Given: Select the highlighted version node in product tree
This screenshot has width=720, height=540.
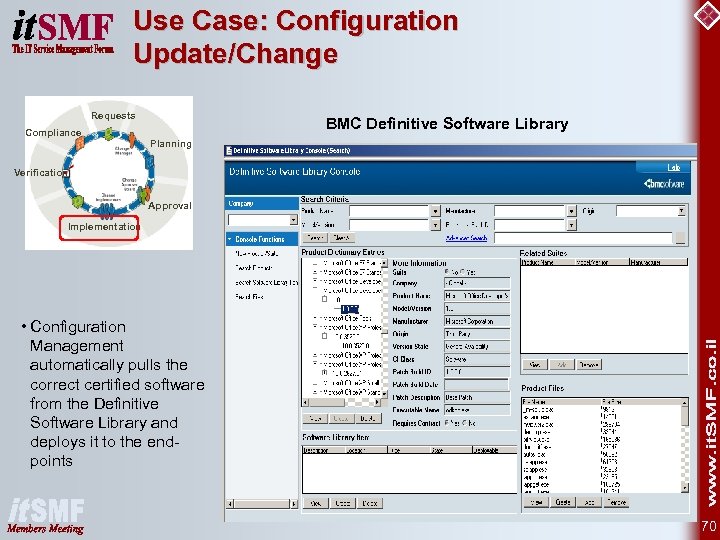Looking at the screenshot, I should click(x=350, y=309).
